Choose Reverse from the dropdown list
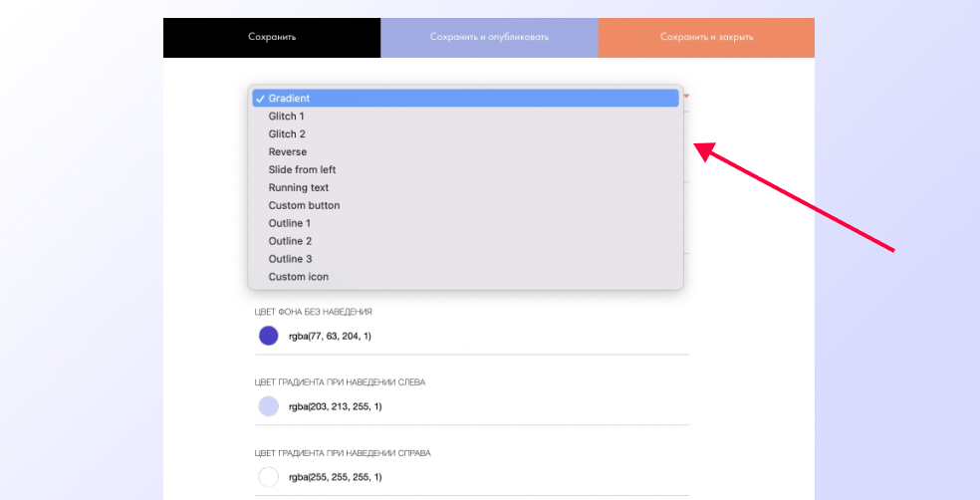980x500 pixels. 465,151
